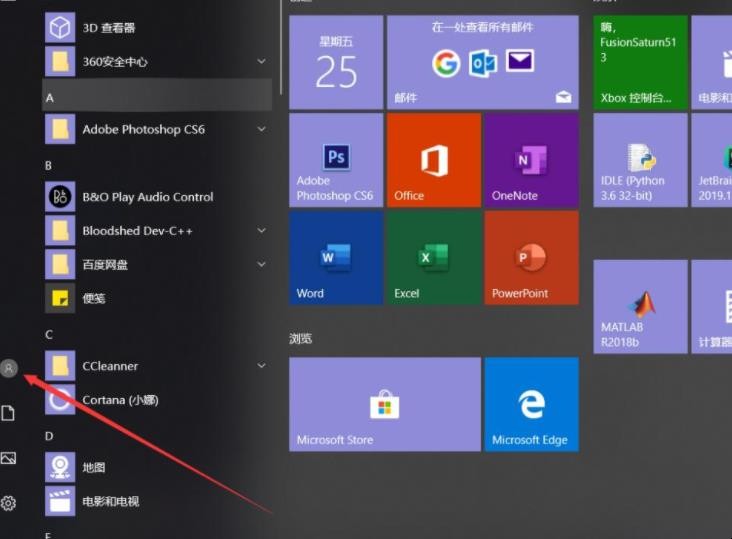This screenshot has height=539, width=732.
Task: Open the Adobe Photoshop CS6 tile
Action: click(336, 160)
